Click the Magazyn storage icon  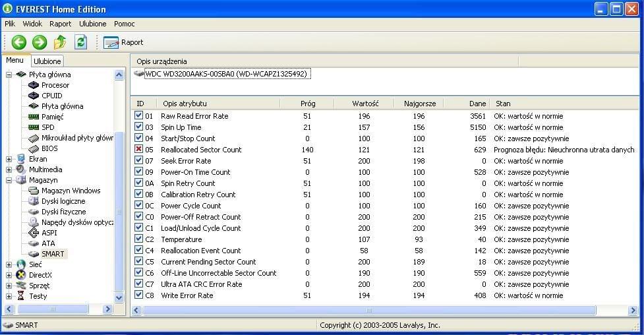click(20, 180)
